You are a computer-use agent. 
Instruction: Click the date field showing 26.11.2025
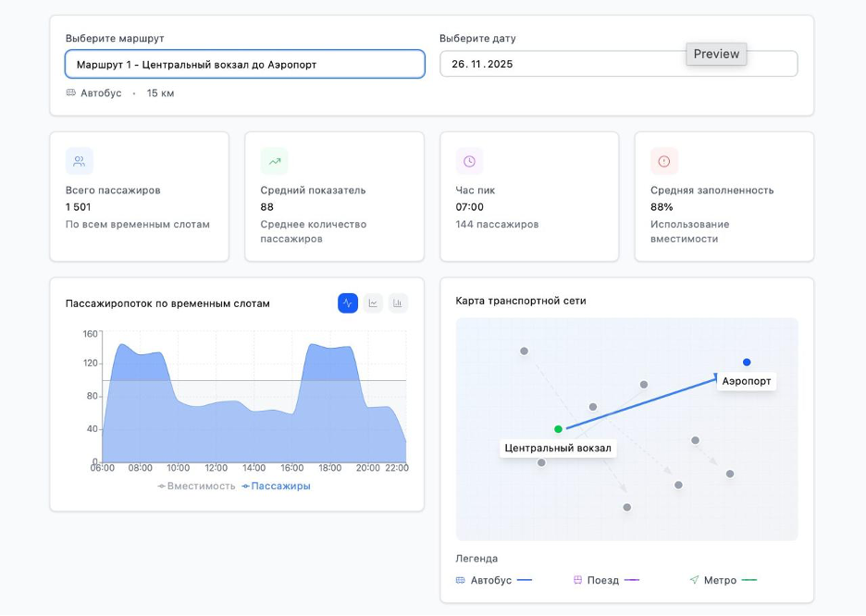coord(555,64)
